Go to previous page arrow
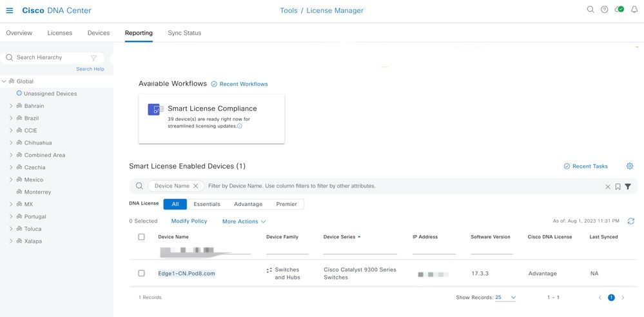 coord(600,297)
